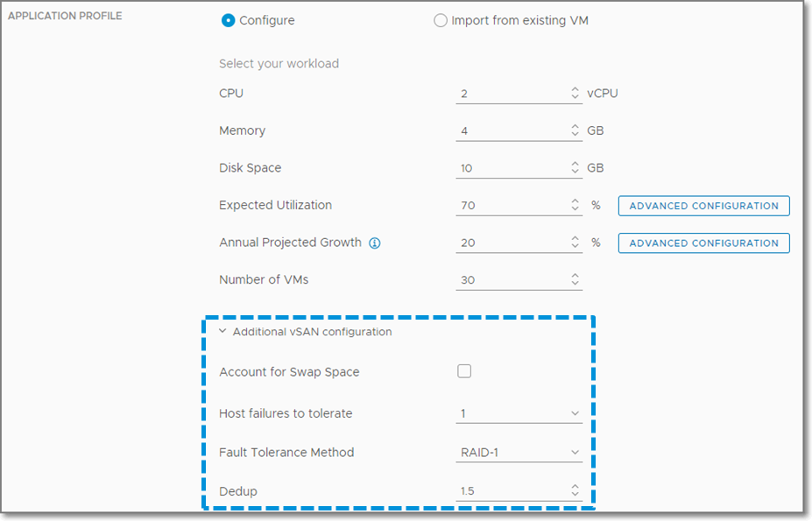Click the CPU stepper arrows
The image size is (812, 521).
point(575,94)
